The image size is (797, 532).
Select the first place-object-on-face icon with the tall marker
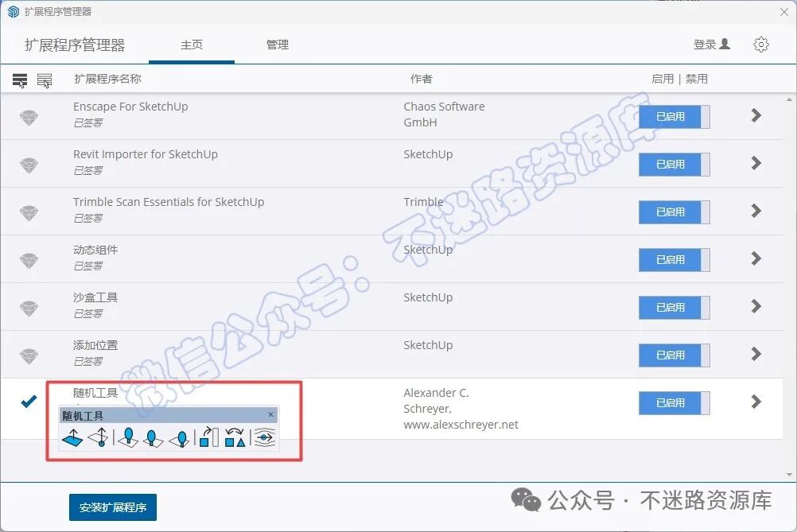[128, 437]
